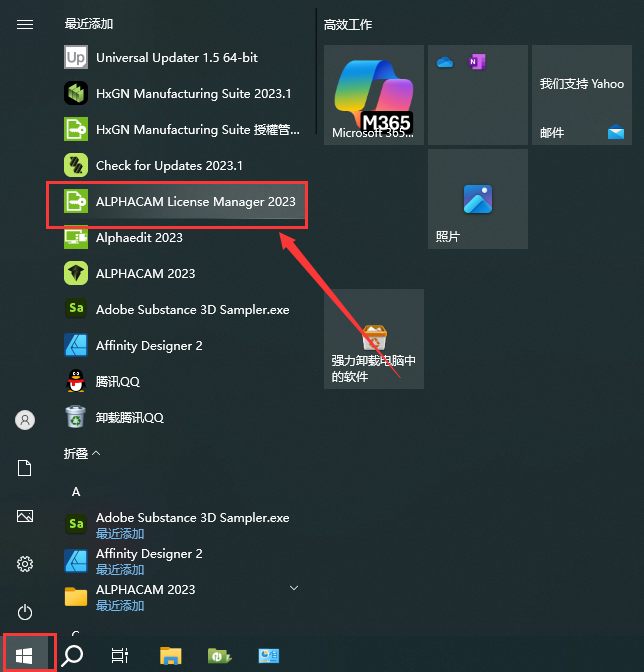
Task: Open the 照片 photos tile
Action: pos(478,199)
